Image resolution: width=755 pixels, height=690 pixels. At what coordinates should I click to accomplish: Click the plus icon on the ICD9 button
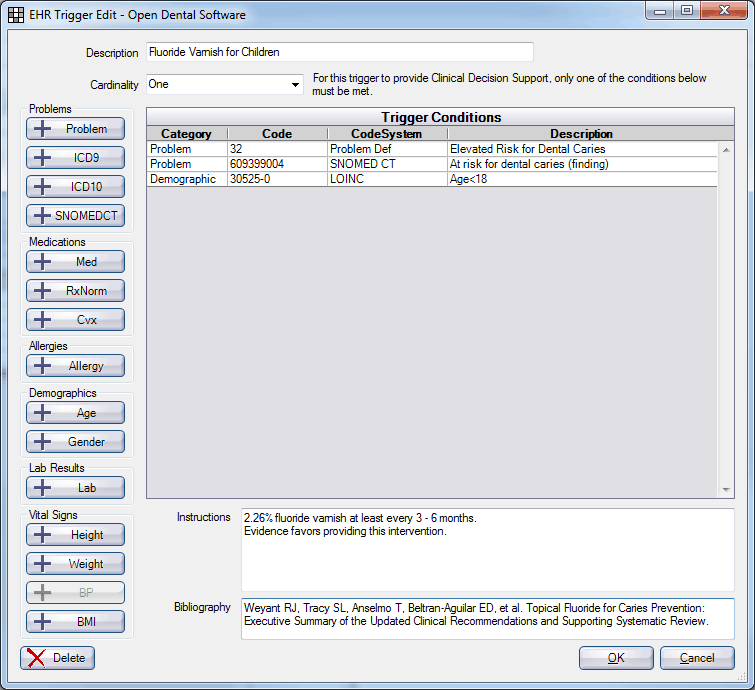pyautogui.click(x=43, y=158)
